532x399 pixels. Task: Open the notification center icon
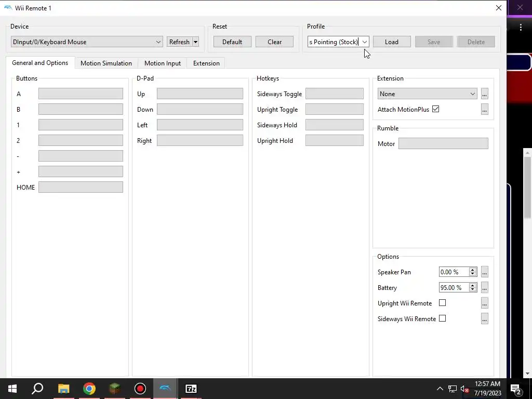(x=516, y=389)
